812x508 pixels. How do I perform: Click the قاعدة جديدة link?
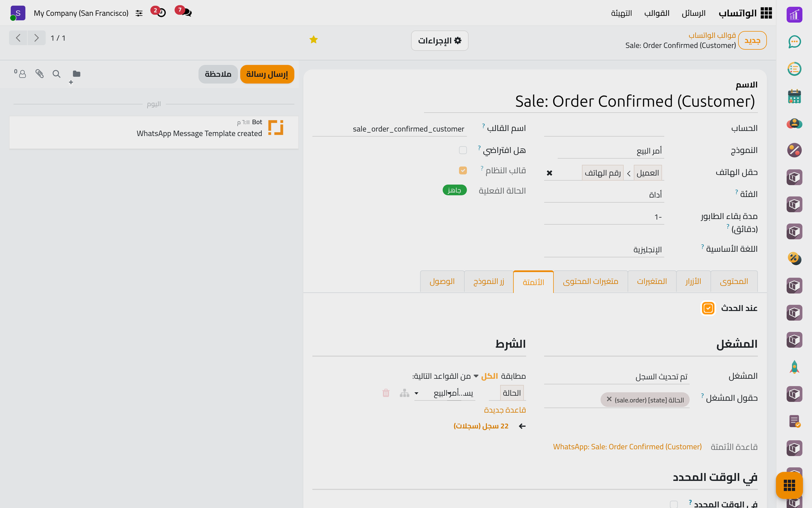tap(505, 410)
